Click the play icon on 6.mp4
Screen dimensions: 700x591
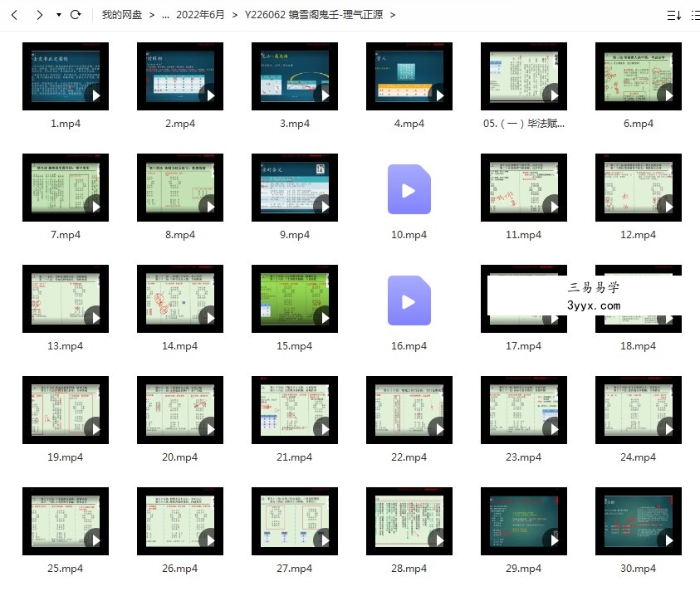pyautogui.click(x=668, y=95)
